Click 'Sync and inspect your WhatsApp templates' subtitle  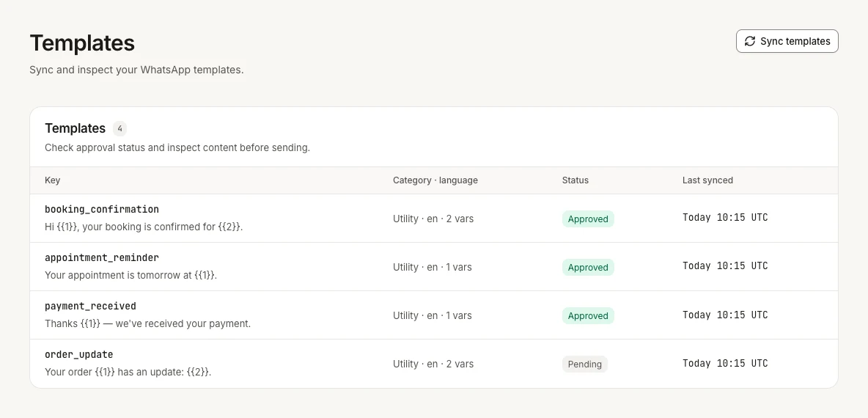click(136, 70)
